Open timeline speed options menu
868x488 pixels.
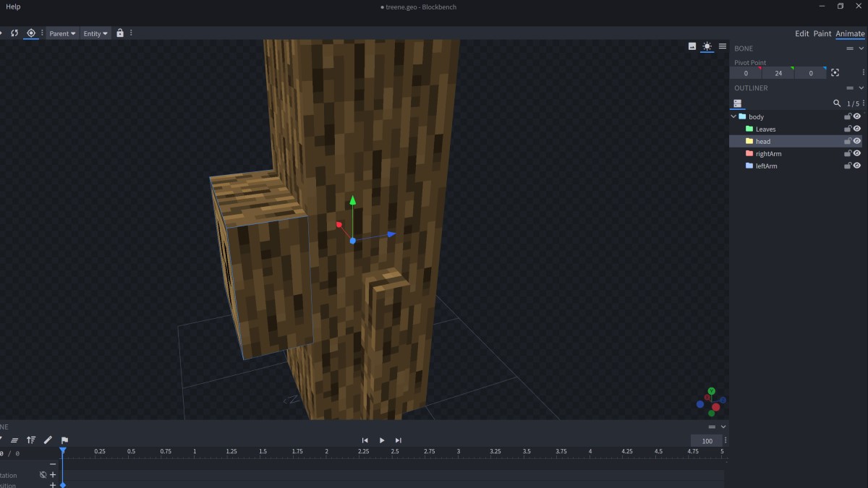click(726, 440)
